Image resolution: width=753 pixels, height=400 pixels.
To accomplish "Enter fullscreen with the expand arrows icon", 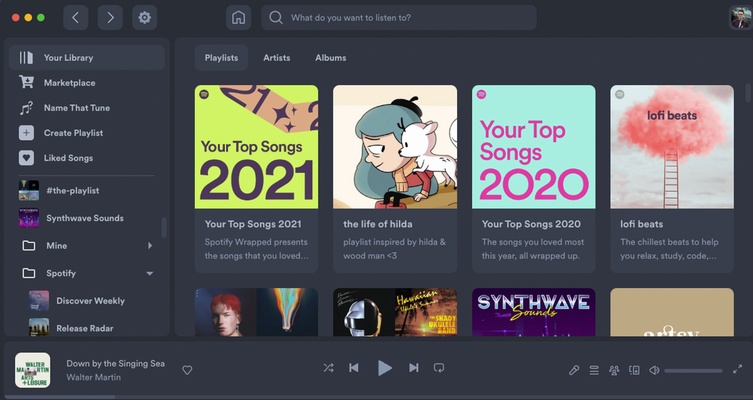I will (738, 369).
